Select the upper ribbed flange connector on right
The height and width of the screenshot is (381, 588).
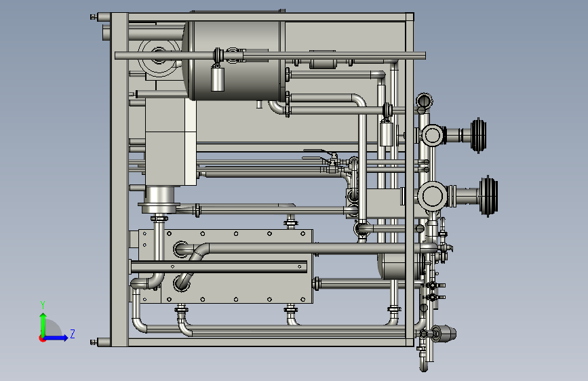[x=477, y=136]
